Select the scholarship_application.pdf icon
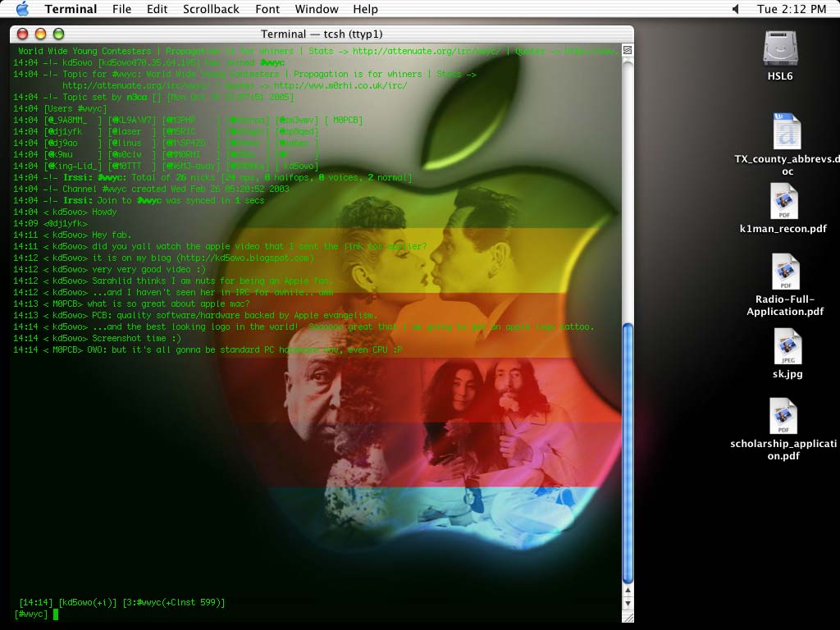Image resolution: width=840 pixels, height=630 pixels. tap(783, 416)
